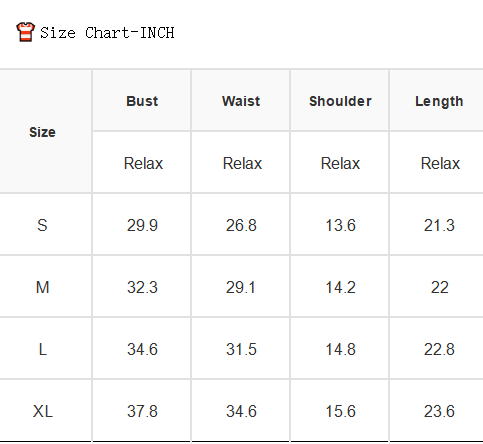Image resolution: width=483 pixels, height=444 pixels.
Task: Select the Size Chart-INCH title text
Action: pyautogui.click(x=107, y=33)
